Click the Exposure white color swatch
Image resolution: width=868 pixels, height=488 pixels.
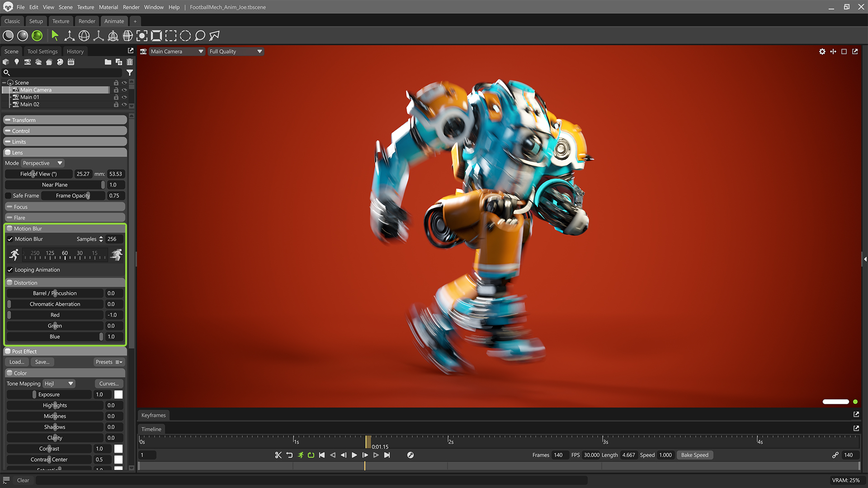[x=118, y=394]
